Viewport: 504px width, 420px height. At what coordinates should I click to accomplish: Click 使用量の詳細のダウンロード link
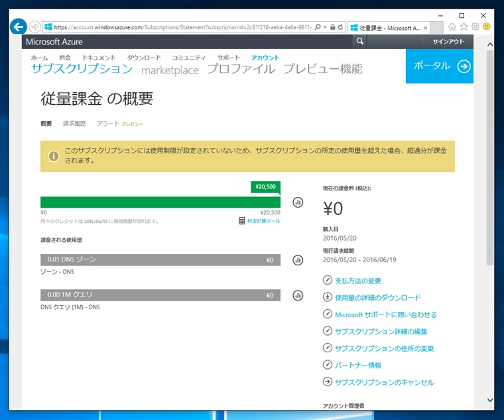(x=378, y=297)
